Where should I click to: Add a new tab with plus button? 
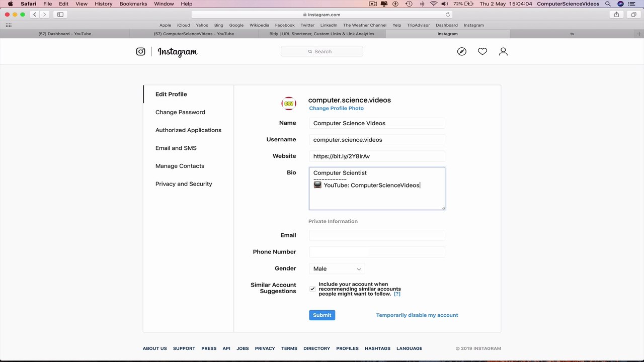pos(639,34)
